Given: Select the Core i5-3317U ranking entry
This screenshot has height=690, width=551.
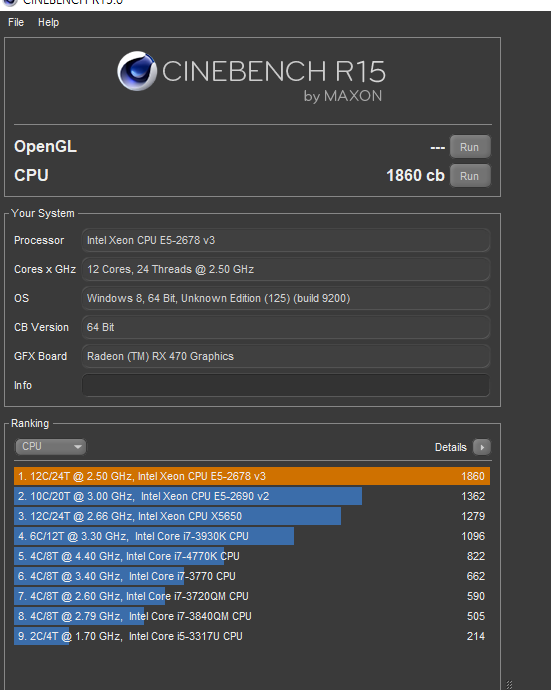Looking at the screenshot, I should point(252,636).
